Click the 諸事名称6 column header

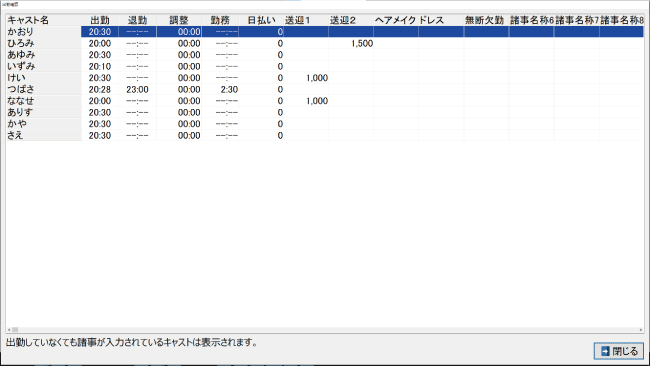531,20
